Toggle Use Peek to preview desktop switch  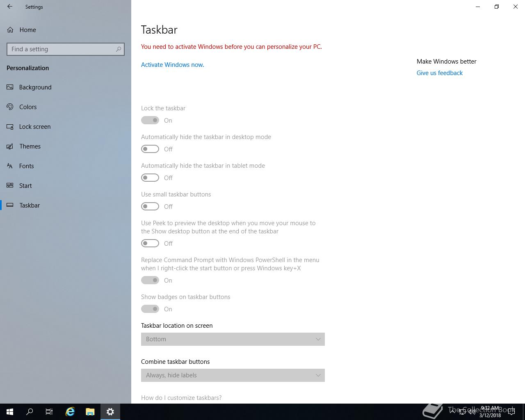(x=150, y=243)
